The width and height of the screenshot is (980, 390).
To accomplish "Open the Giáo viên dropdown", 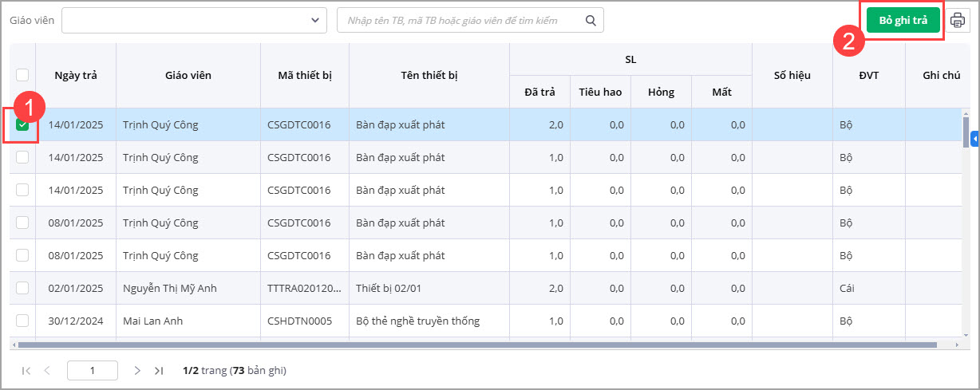I will (194, 21).
